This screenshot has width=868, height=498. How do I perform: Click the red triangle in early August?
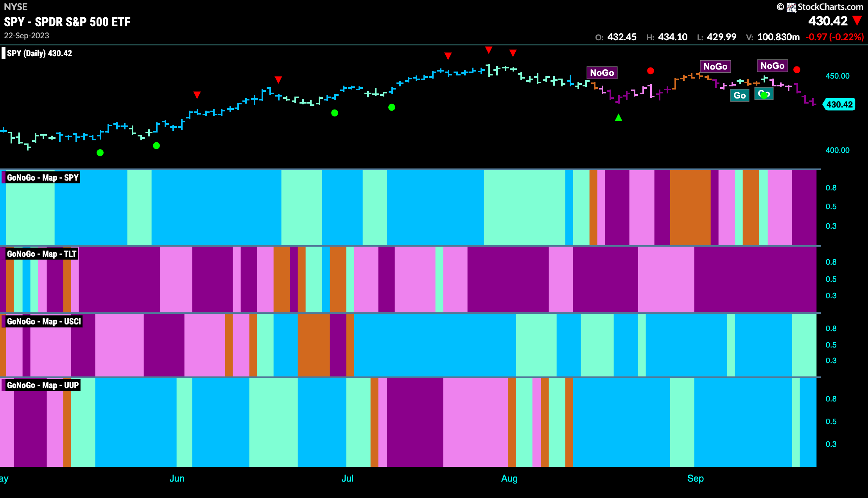(513, 53)
